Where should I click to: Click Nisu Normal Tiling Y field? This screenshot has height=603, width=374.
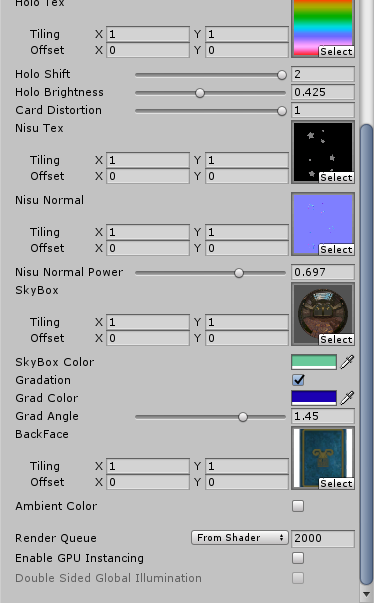(247, 232)
